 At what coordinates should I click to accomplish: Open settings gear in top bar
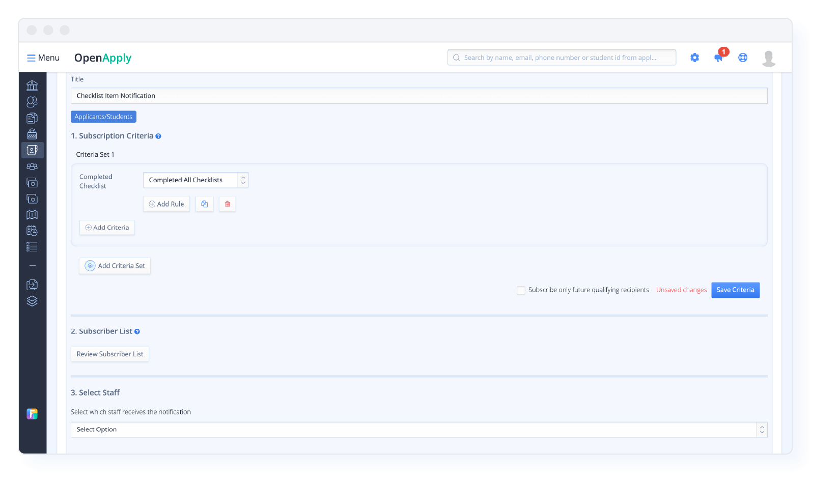pos(694,58)
